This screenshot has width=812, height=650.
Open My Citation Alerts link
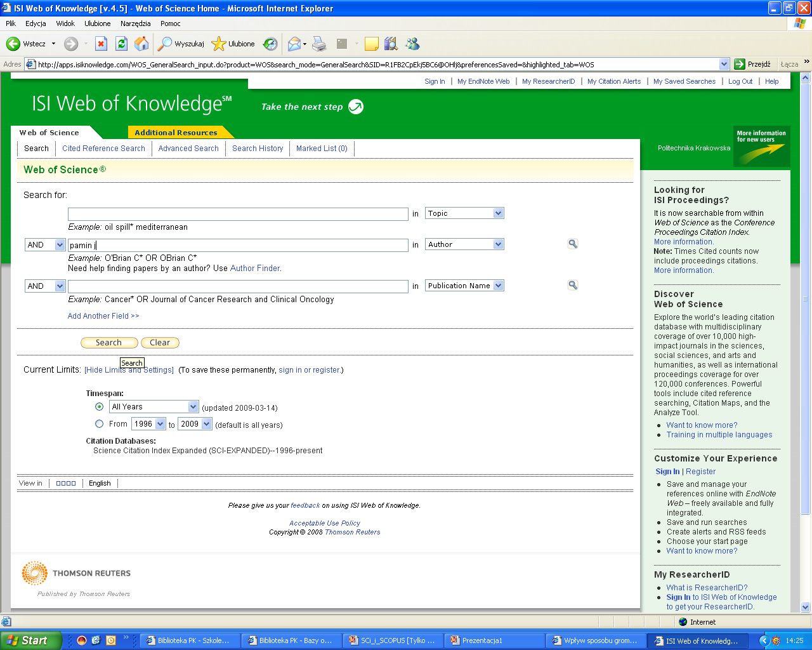[x=614, y=81]
